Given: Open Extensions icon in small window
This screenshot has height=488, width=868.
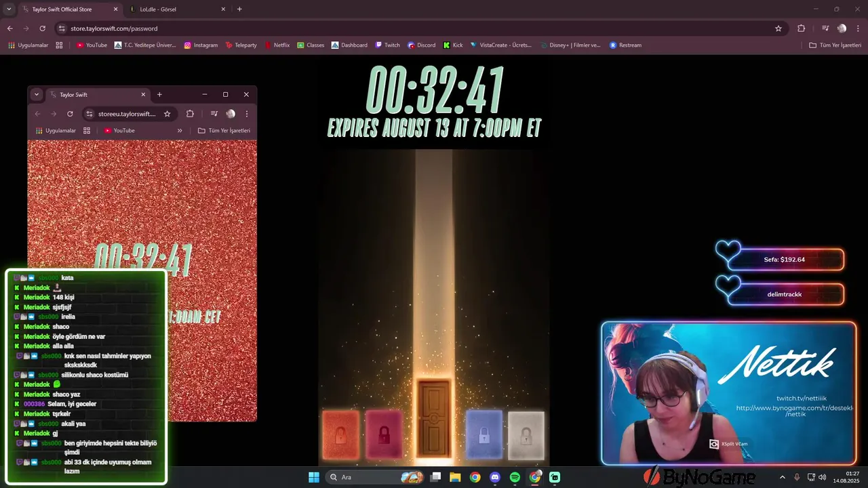Looking at the screenshot, I should [190, 114].
